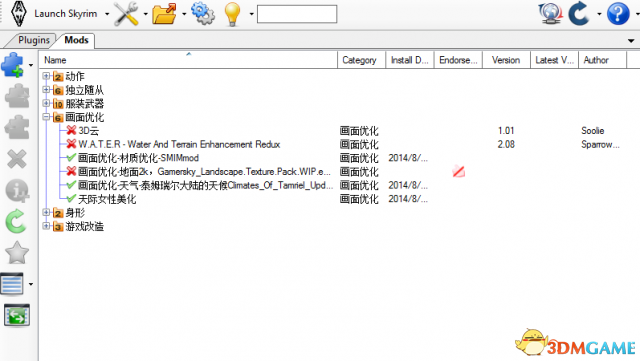Expand the 动作 category node
The height and width of the screenshot is (361, 640).
coord(46,76)
